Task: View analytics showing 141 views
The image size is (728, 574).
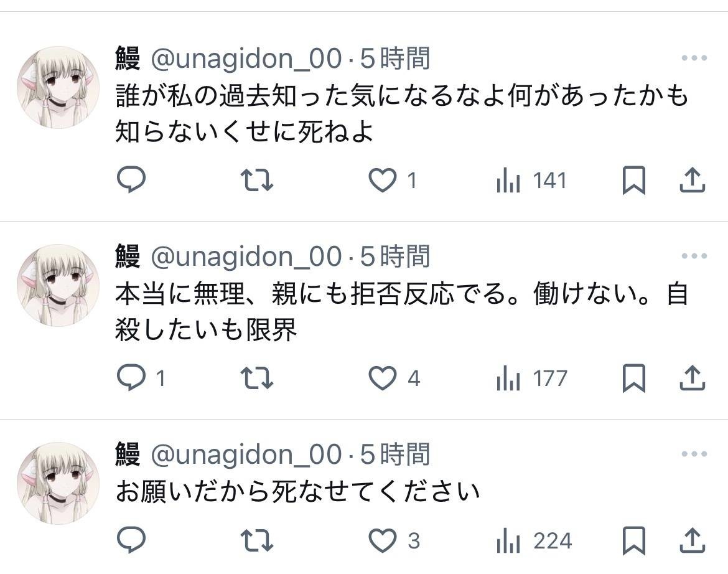Action: pyautogui.click(x=508, y=181)
